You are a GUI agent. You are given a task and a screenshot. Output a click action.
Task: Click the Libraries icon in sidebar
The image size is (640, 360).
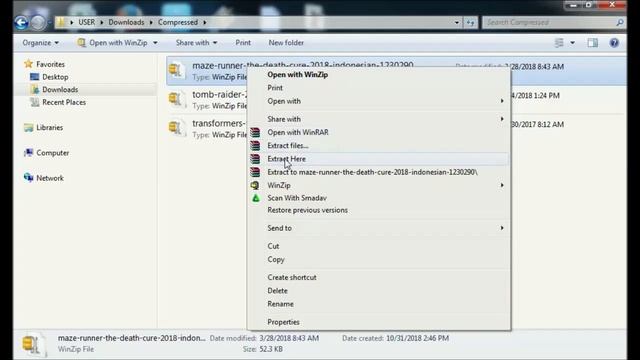[28, 127]
